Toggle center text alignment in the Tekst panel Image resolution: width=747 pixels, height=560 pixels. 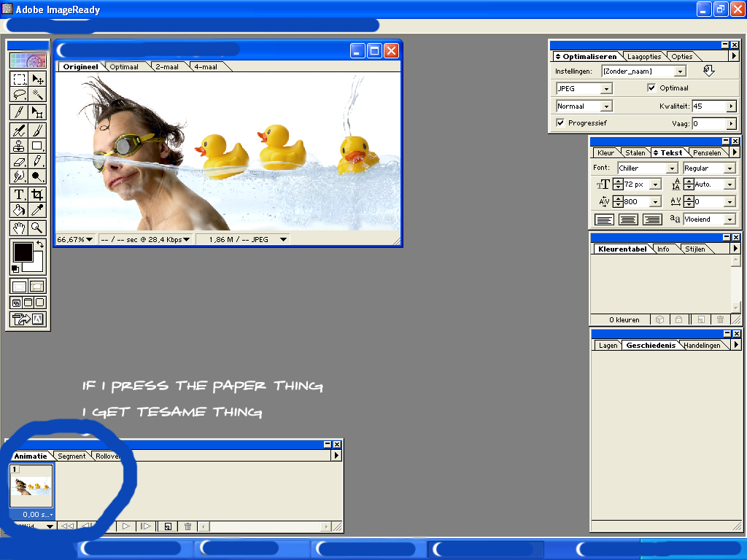coord(628,219)
